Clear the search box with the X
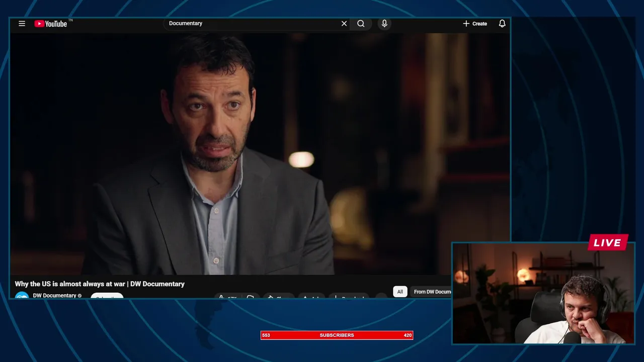 point(344,24)
